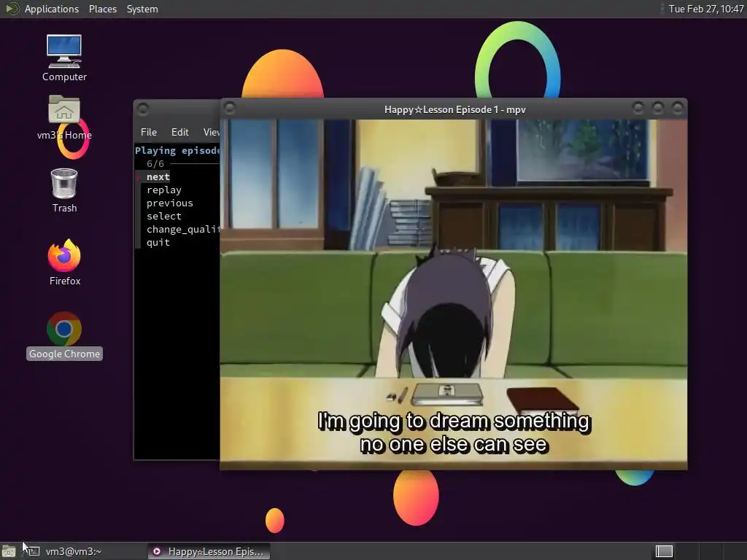Open the terminal's partially hidden View menu
747x560 pixels.
pyautogui.click(x=211, y=132)
